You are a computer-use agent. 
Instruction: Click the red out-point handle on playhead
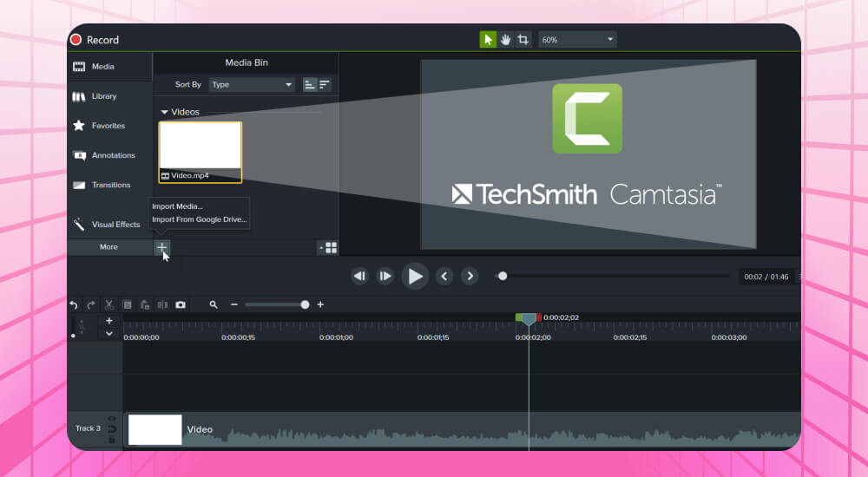pyautogui.click(x=539, y=317)
